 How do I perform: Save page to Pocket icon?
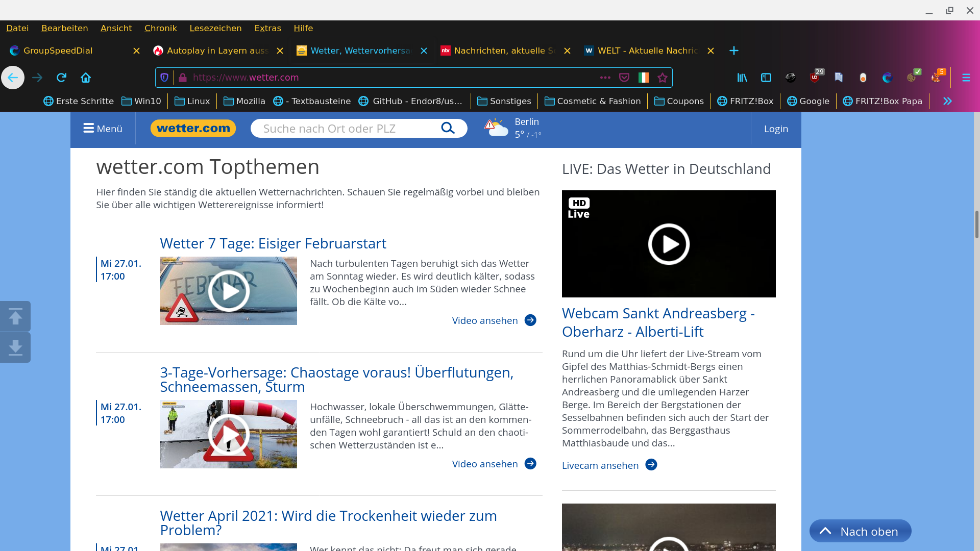pyautogui.click(x=624, y=78)
